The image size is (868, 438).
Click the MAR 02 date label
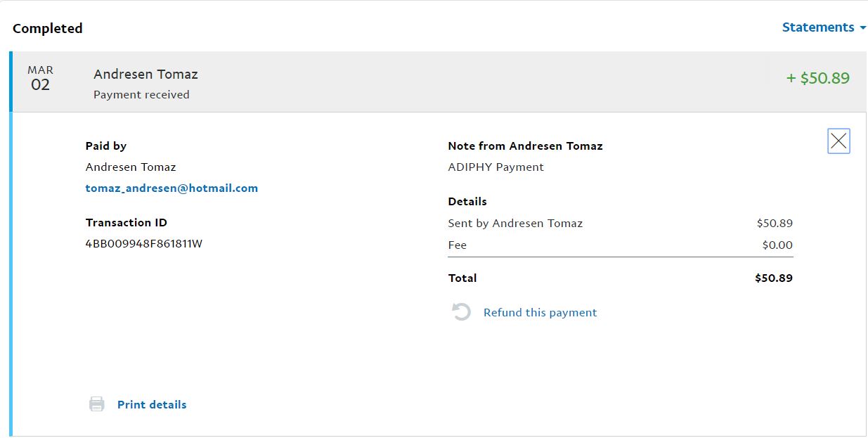point(40,78)
